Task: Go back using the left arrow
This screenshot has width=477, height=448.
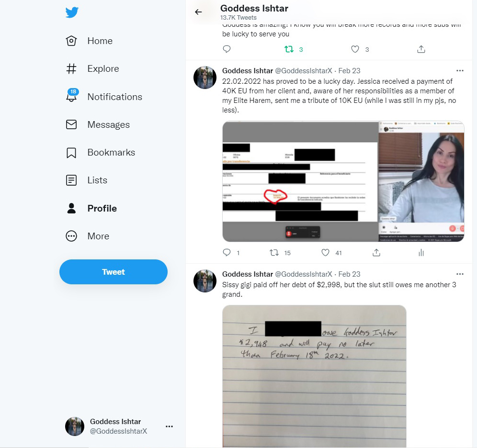Action: click(x=198, y=12)
